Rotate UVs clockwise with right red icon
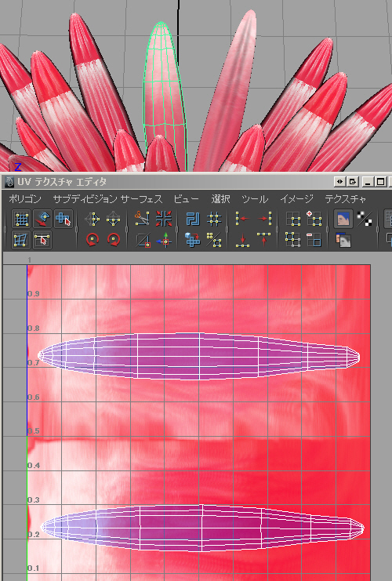 coord(114,240)
